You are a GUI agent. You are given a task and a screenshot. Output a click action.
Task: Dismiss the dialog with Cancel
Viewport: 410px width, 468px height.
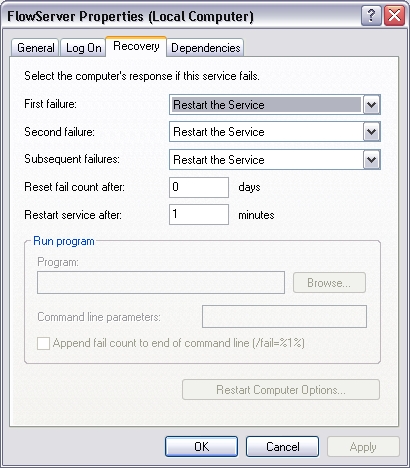(x=282, y=447)
